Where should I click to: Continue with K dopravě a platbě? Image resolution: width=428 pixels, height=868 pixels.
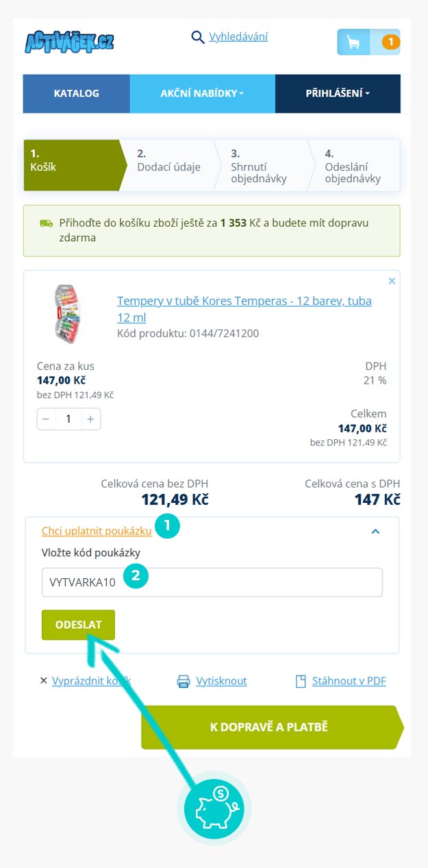coord(269,727)
